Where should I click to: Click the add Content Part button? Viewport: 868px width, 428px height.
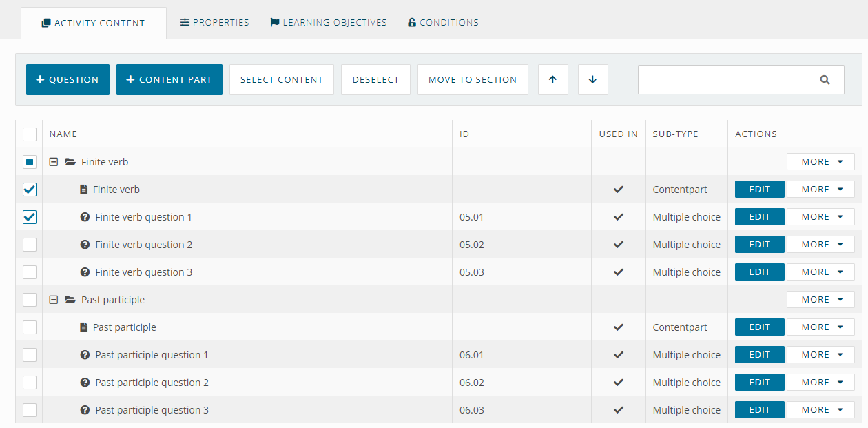(169, 80)
